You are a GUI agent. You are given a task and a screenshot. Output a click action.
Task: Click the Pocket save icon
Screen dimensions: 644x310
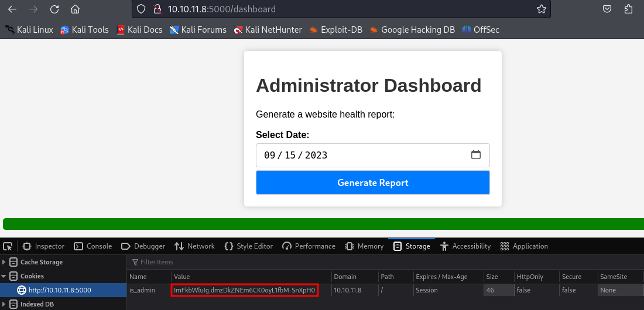608,9
